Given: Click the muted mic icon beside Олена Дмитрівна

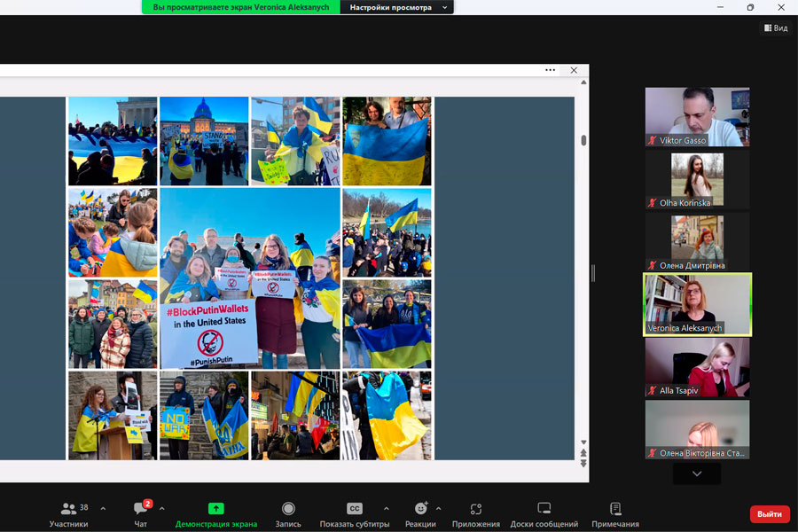Looking at the screenshot, I should [x=652, y=266].
